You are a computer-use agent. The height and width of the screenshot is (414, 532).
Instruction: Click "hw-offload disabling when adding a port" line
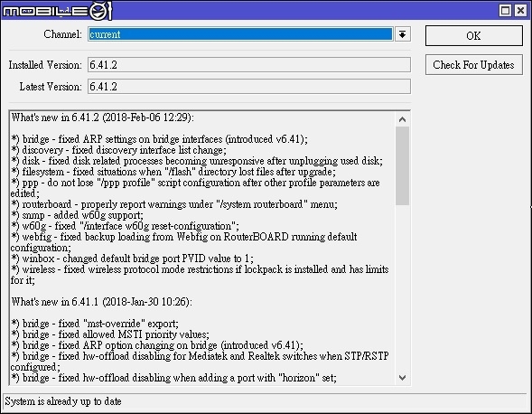[x=173, y=378]
